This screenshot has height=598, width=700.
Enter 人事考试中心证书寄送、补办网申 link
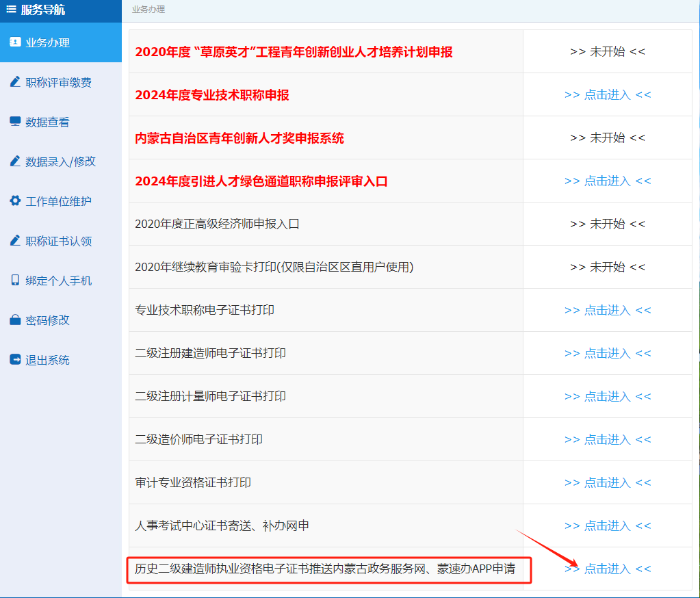pyautogui.click(x=608, y=526)
